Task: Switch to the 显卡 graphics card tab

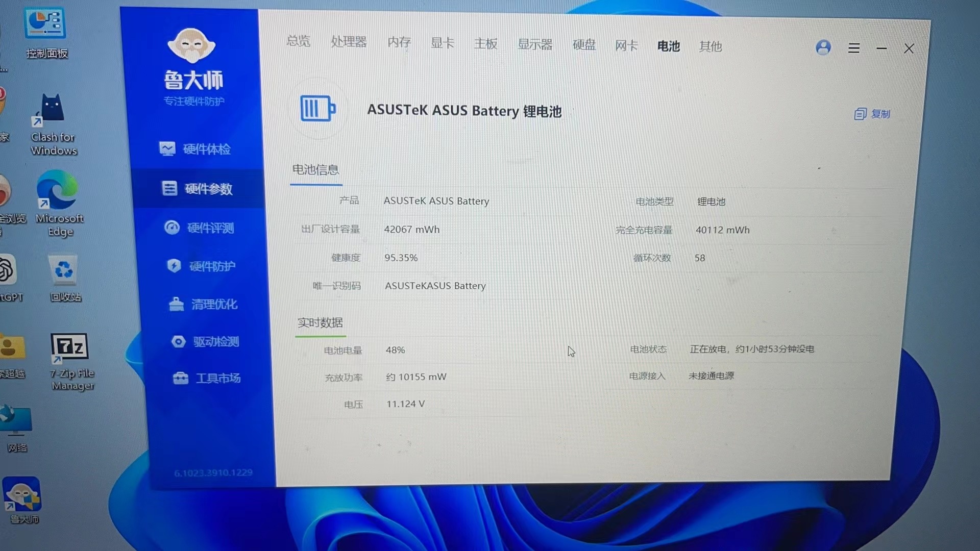Action: pos(442,43)
